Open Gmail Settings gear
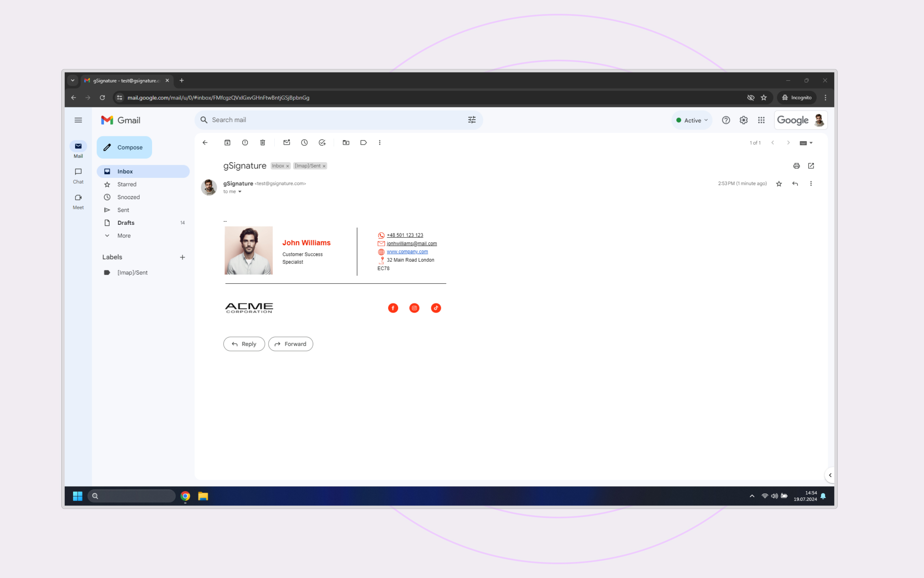Viewport: 924px width, 578px height. coord(743,120)
